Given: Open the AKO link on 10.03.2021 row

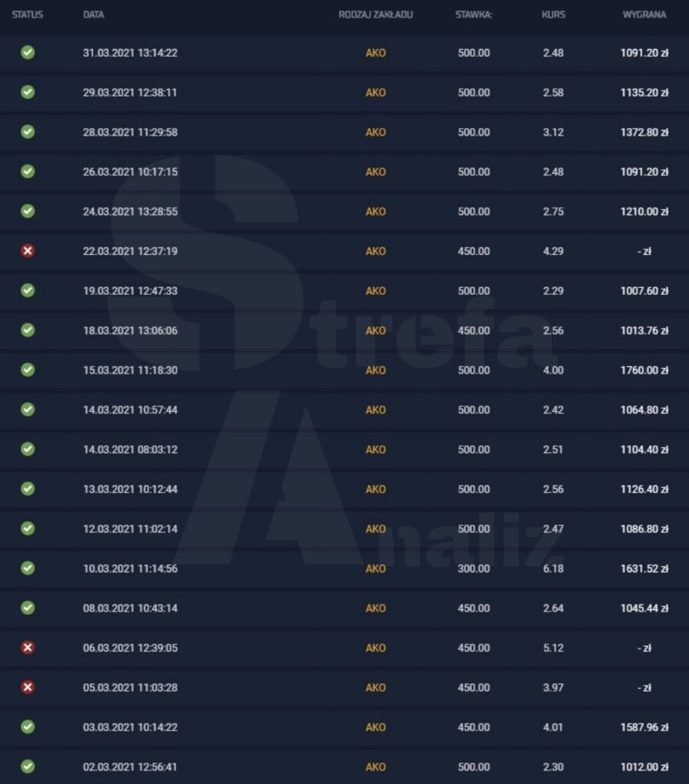Looking at the screenshot, I should [x=375, y=569].
